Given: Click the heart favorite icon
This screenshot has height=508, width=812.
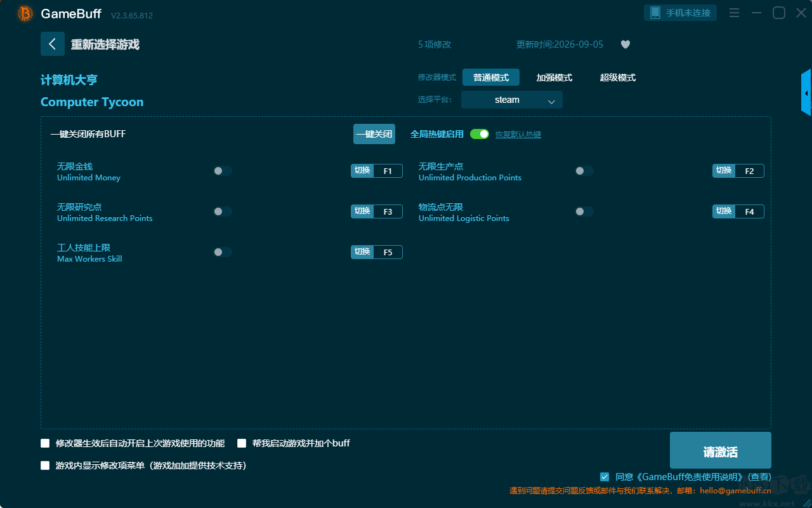Looking at the screenshot, I should [x=625, y=44].
